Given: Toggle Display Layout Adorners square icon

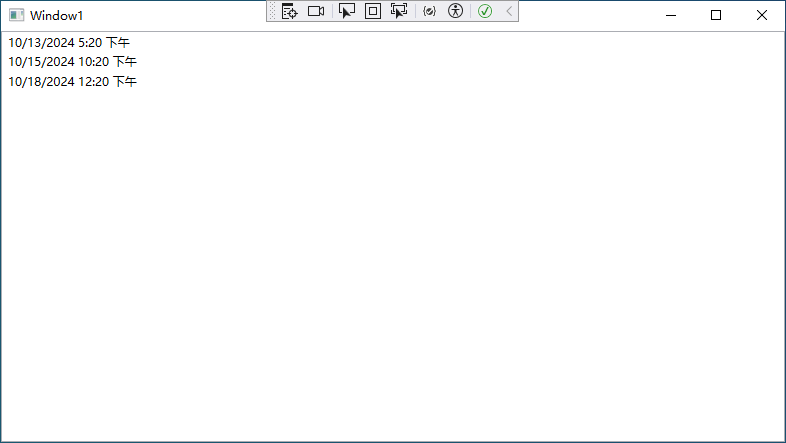Looking at the screenshot, I should pyautogui.click(x=373, y=11).
